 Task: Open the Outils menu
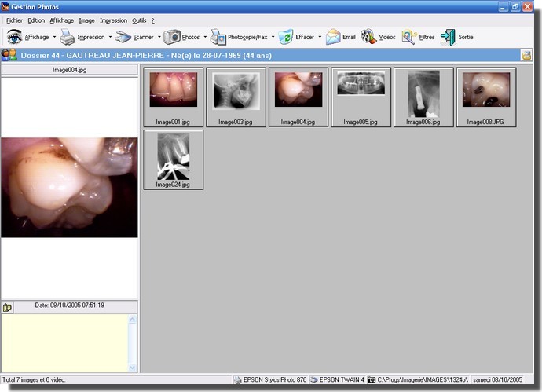point(139,20)
